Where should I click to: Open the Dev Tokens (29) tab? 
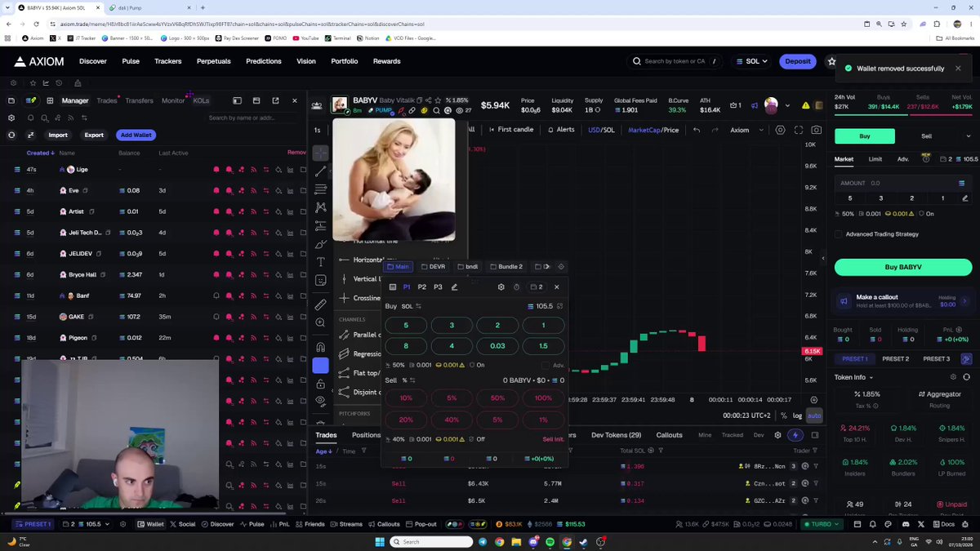point(616,435)
